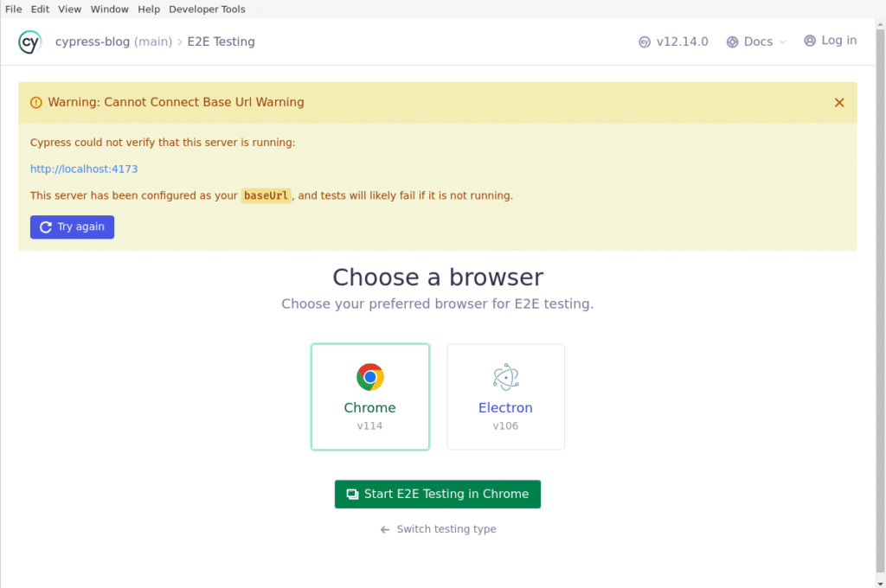The height and width of the screenshot is (588, 886).
Task: Click the Docs lifebuoy icon
Action: click(732, 42)
